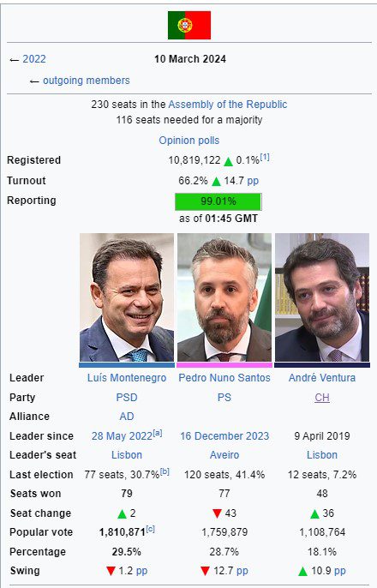Click green arrow beside registered voters
The width and height of the screenshot is (377, 588).
[x=228, y=162]
